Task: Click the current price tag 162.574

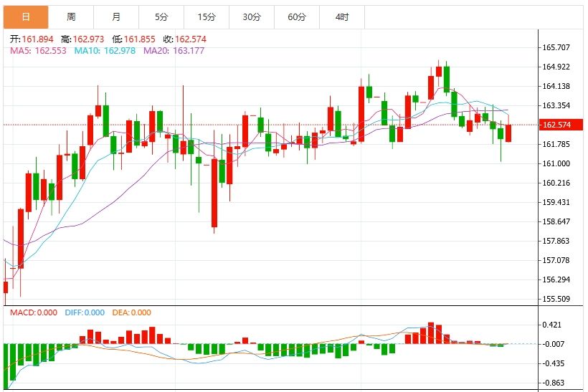Action: 561,125
